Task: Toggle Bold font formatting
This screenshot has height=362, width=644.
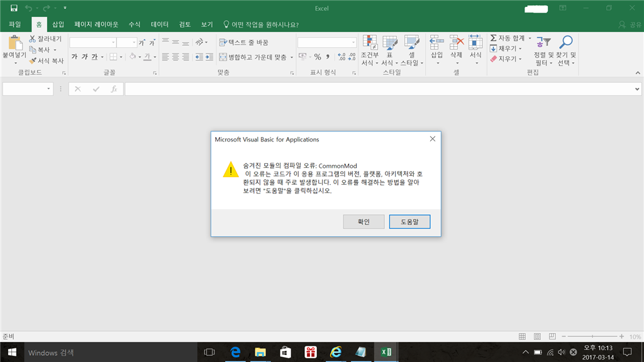Action: tap(74, 57)
